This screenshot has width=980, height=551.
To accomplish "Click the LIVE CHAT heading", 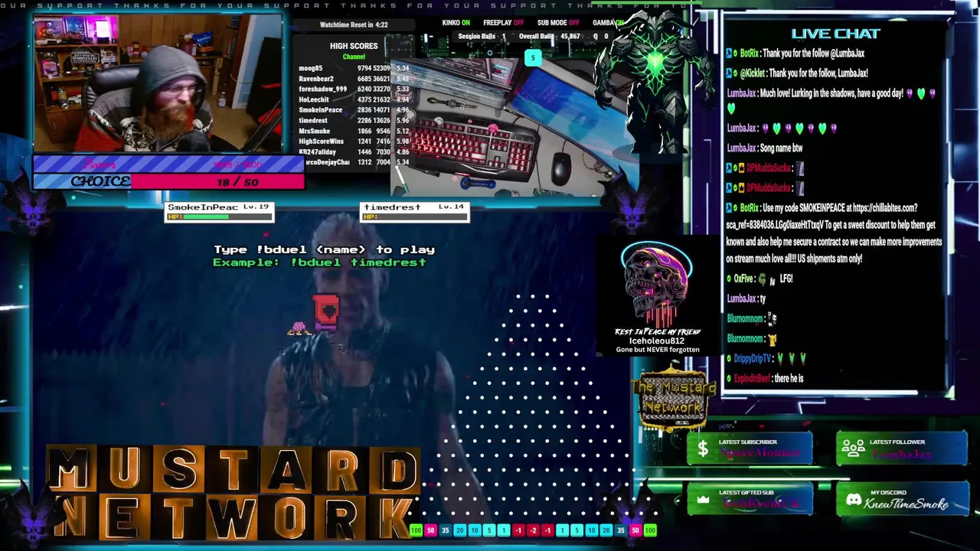I will [835, 34].
